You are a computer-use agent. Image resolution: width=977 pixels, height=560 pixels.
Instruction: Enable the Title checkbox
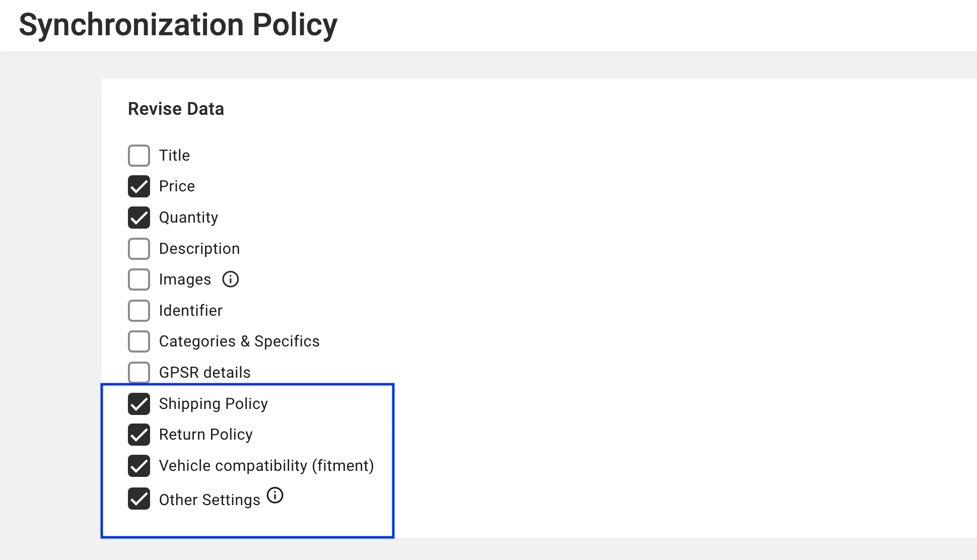tap(139, 156)
